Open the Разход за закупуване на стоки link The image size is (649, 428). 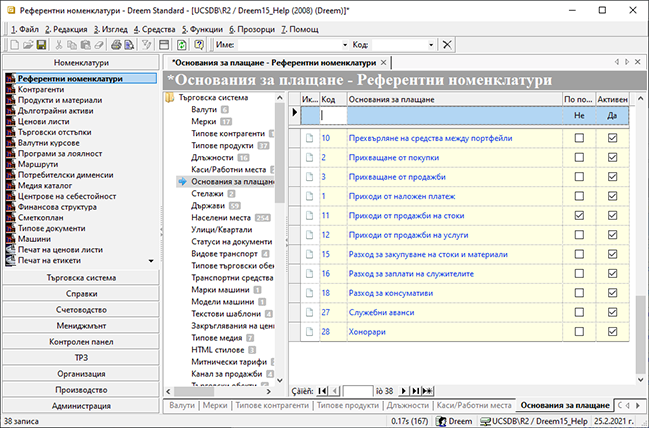coord(428,254)
